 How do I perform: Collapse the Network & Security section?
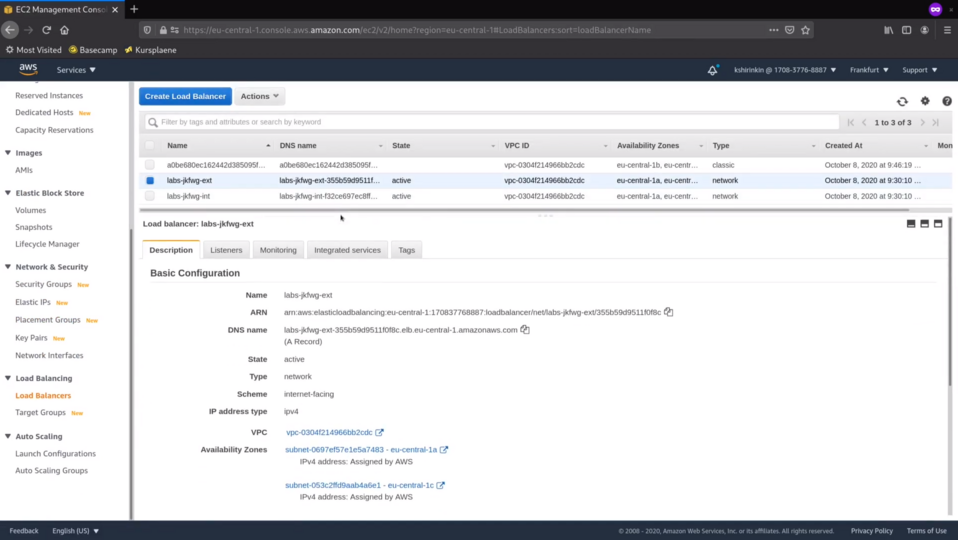(x=8, y=267)
